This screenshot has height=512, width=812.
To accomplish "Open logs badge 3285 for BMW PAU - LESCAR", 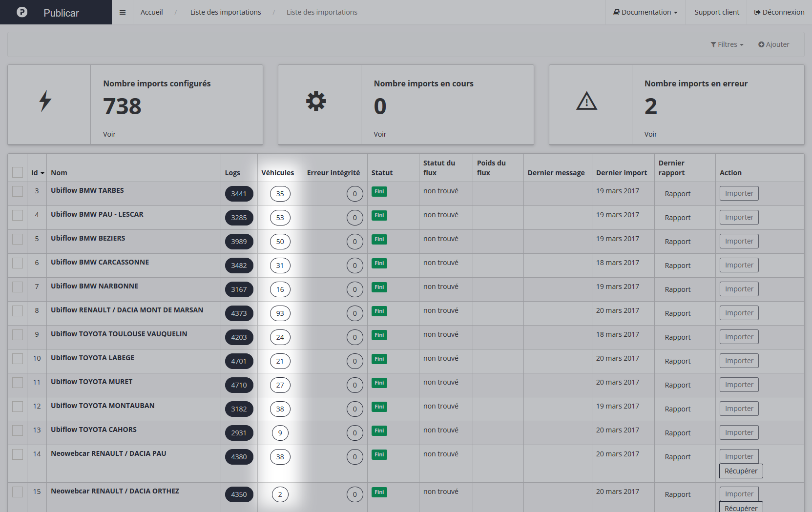I will [239, 218].
